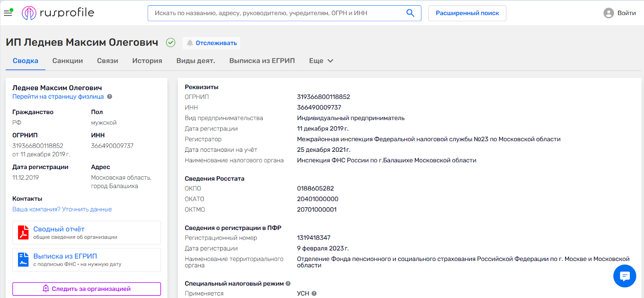
Task: Switch to the Санкции tab
Action: tap(68, 61)
